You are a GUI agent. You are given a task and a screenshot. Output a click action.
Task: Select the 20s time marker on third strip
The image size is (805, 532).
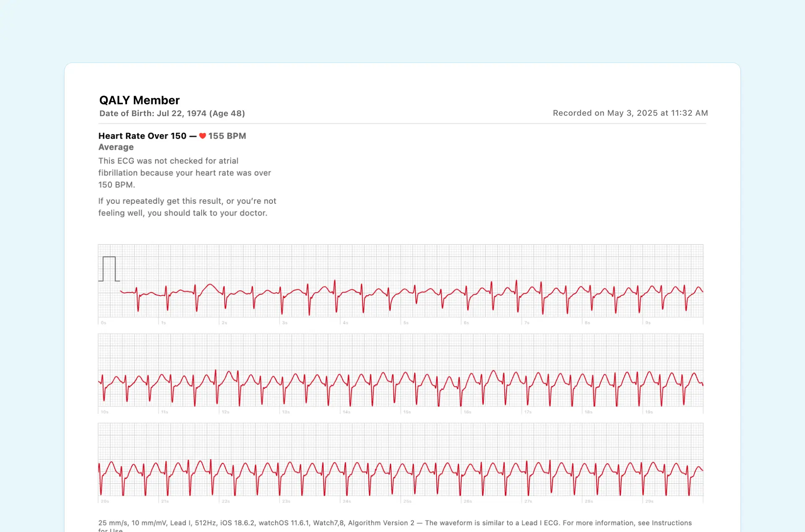(105, 501)
